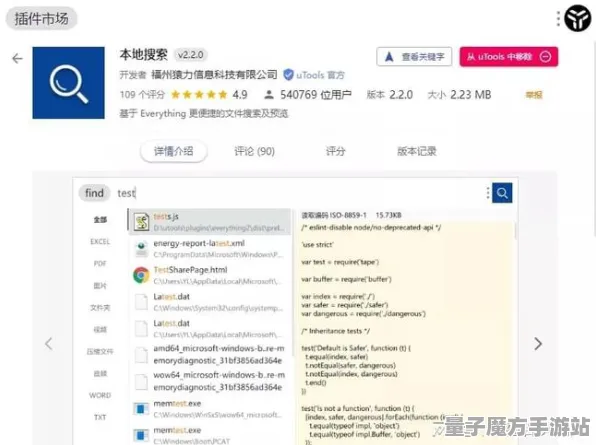Click the blank file icon of amd64 result
596x445 pixels.
pyautogui.click(x=141, y=355)
